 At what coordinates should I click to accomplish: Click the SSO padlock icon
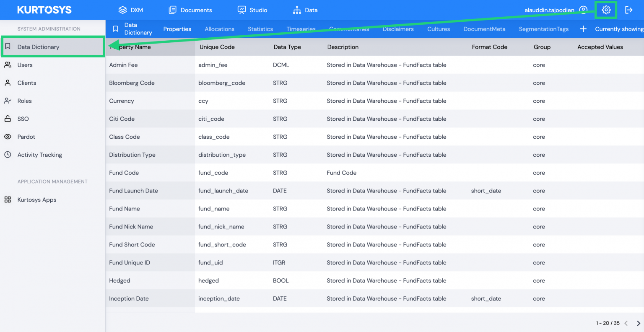(x=8, y=119)
